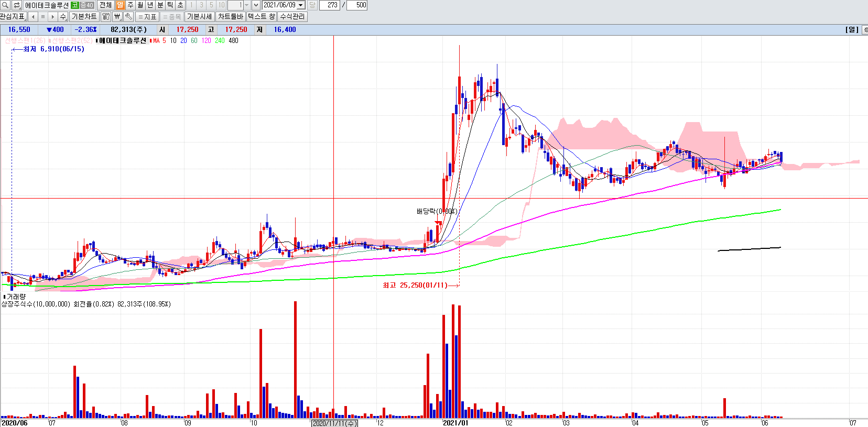Click the MA 240 green legend entry
The height and width of the screenshot is (427, 868).
[220, 40]
